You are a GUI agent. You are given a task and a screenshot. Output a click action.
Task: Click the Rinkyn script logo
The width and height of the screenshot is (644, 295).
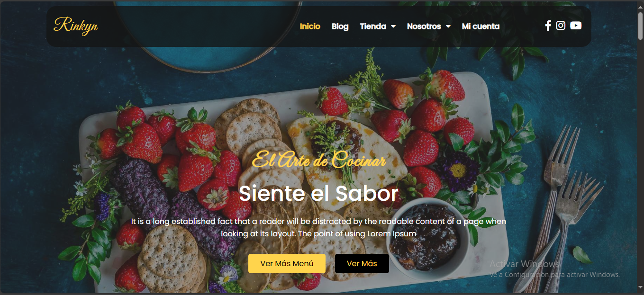[x=76, y=26]
